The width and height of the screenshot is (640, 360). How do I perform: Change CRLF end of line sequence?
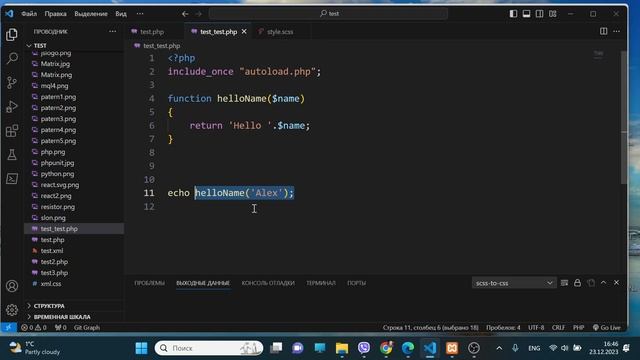coord(558,327)
